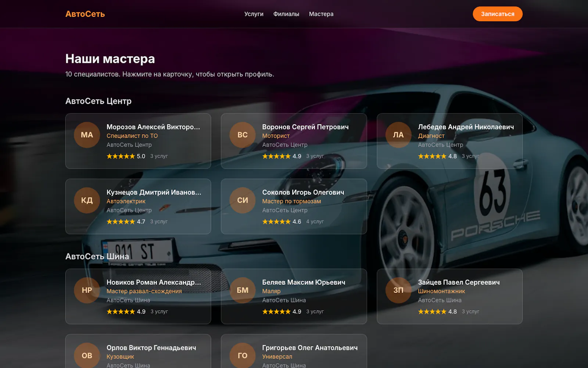Open Орлов Виктор Геннадьевич profile name
Screen dimensions: 588x368
pyautogui.click(x=151, y=348)
